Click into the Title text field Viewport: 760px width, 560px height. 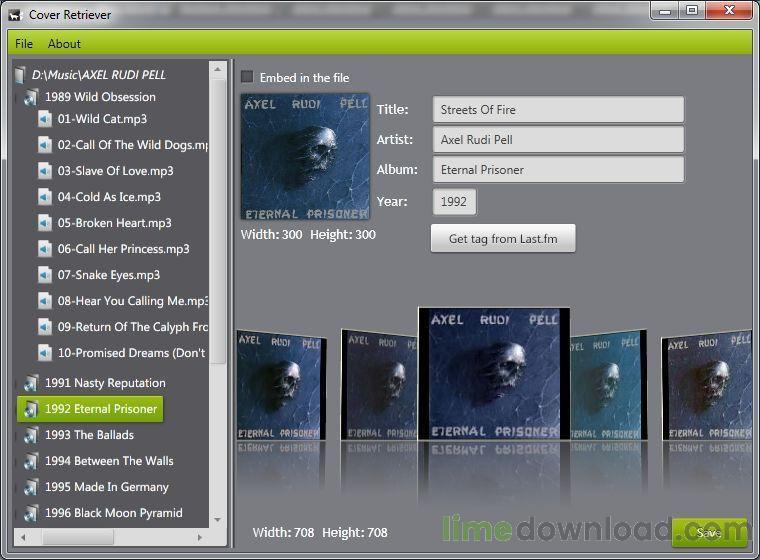(558, 110)
